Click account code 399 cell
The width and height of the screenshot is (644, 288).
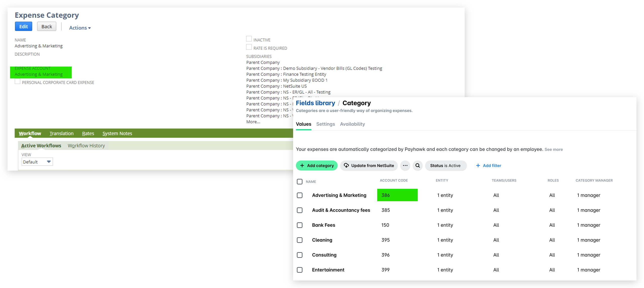pos(386,270)
